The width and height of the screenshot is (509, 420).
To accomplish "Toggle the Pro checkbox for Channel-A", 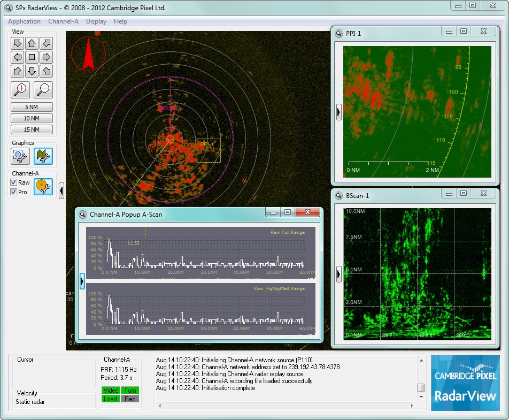I will (13, 192).
